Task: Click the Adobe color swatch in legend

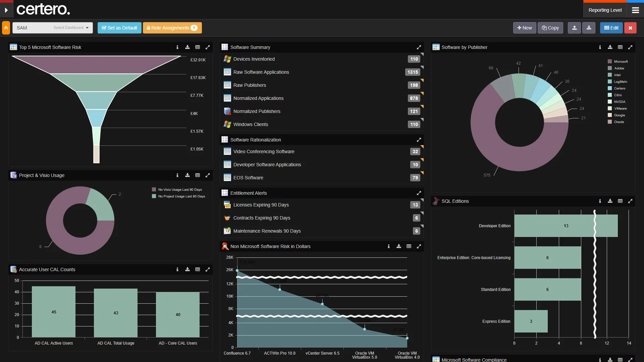Action: (610, 68)
